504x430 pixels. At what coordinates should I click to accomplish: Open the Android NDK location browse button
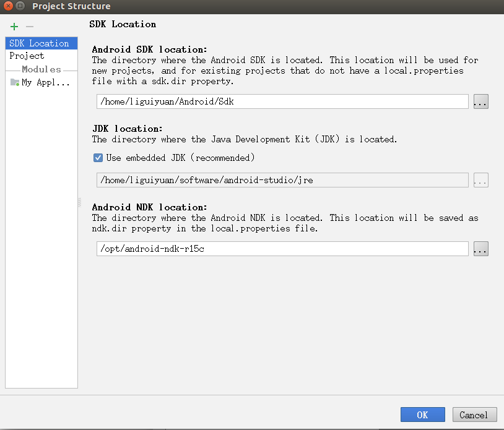480,249
